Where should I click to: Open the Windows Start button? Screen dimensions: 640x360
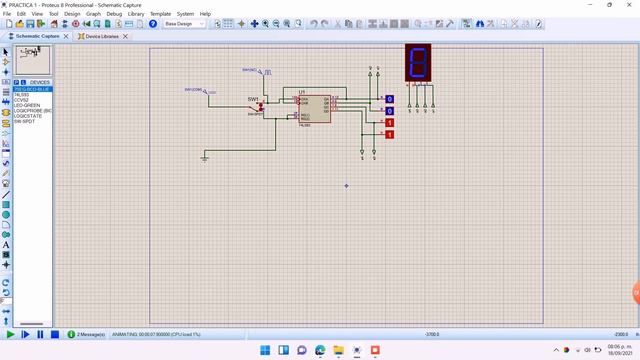[265, 350]
